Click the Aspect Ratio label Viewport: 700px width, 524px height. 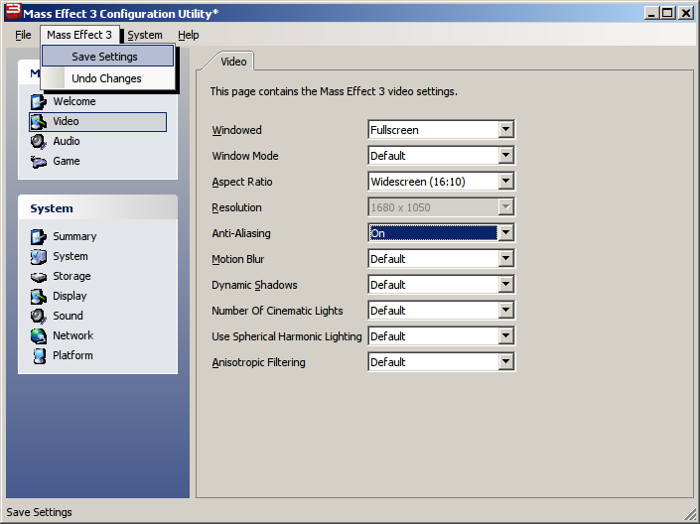(x=242, y=182)
